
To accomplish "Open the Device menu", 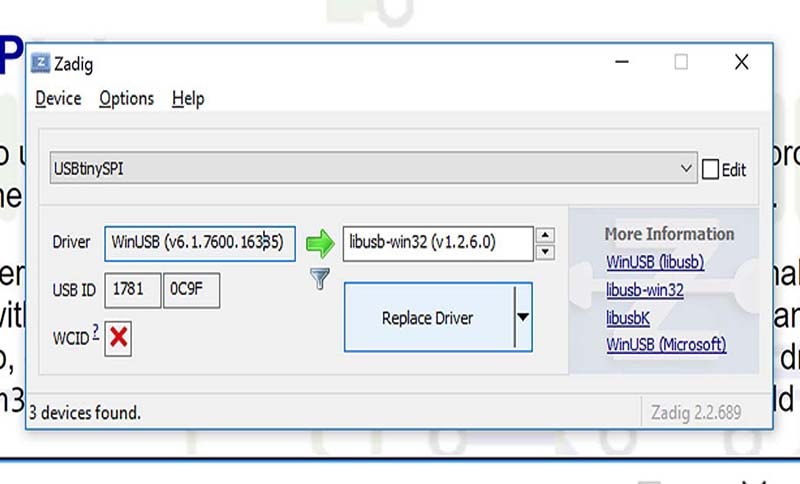I will [x=58, y=98].
